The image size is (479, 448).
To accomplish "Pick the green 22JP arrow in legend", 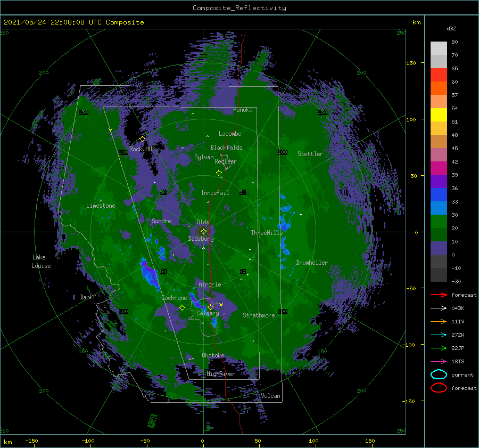I will click(439, 348).
